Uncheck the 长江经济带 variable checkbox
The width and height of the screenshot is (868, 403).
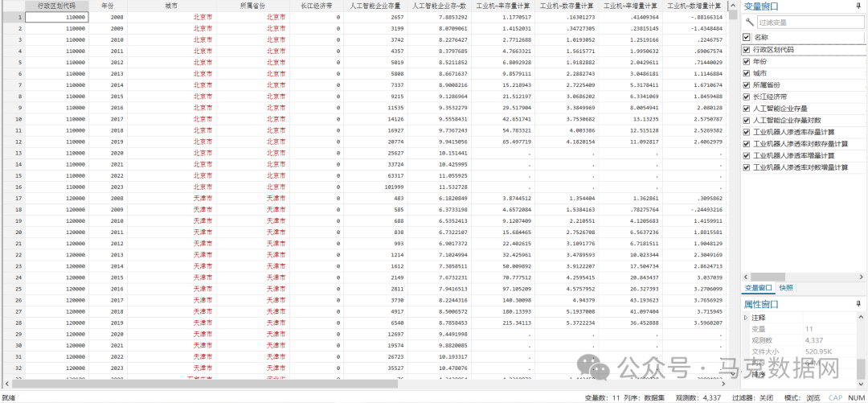746,97
